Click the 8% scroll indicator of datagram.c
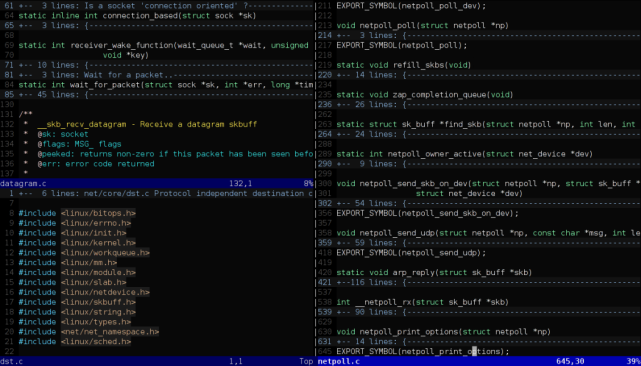Screen dimensions: 641x366 pyautogui.click(x=308, y=184)
